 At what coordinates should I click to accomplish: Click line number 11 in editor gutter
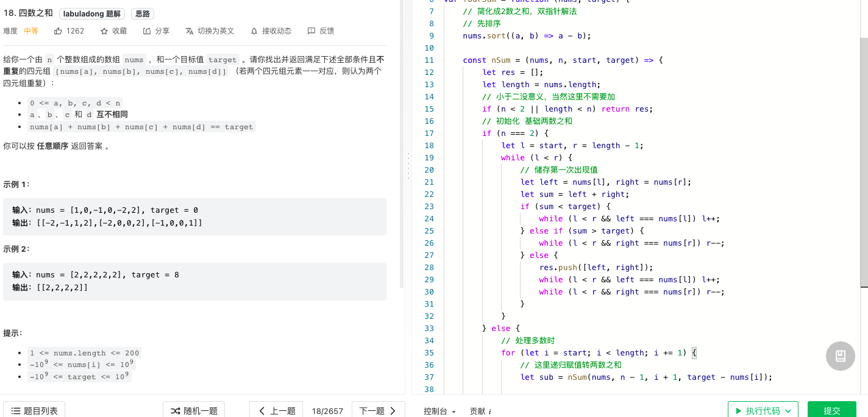(x=429, y=60)
